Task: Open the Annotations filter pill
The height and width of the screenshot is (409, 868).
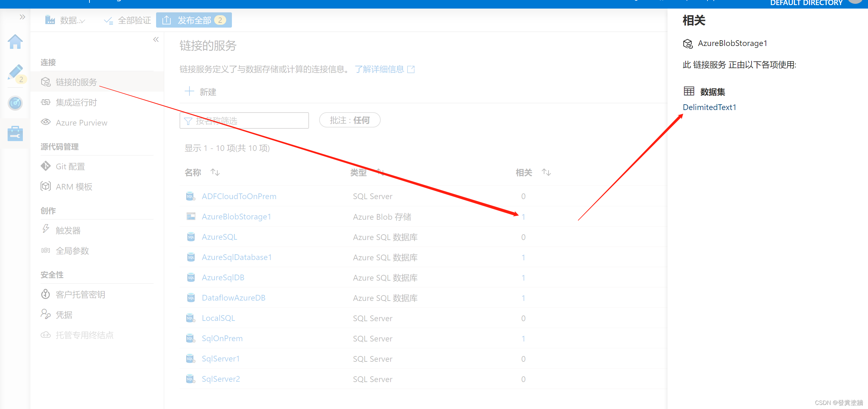Action: pos(349,120)
